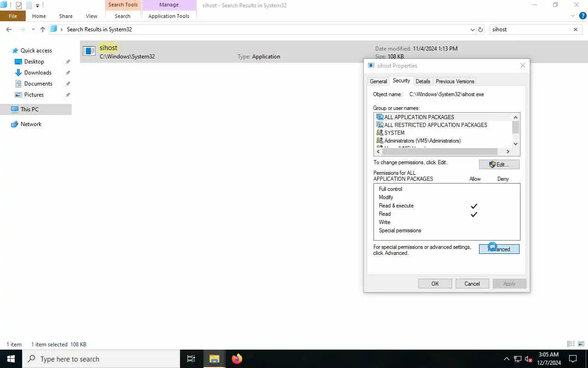Open the Application Tools ribbon tab

pyautogui.click(x=169, y=16)
